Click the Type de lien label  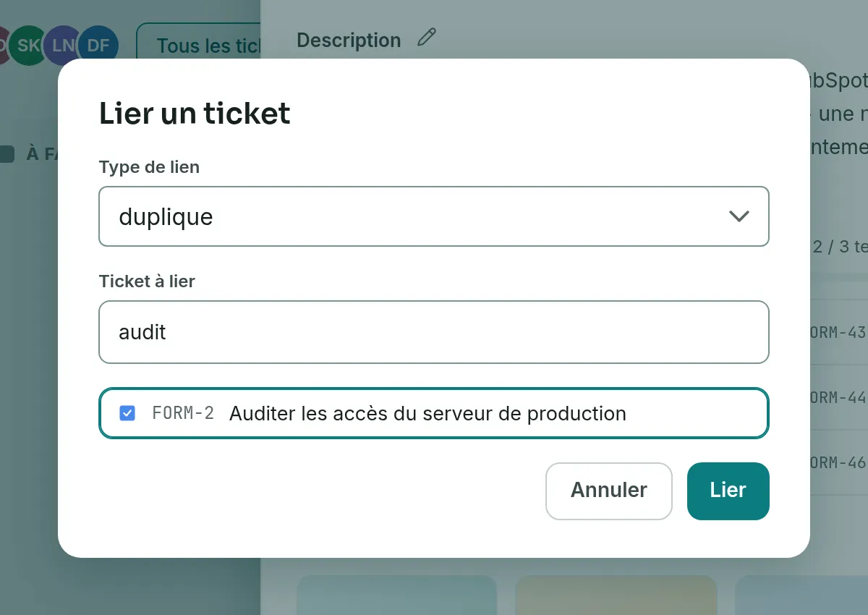tap(149, 167)
